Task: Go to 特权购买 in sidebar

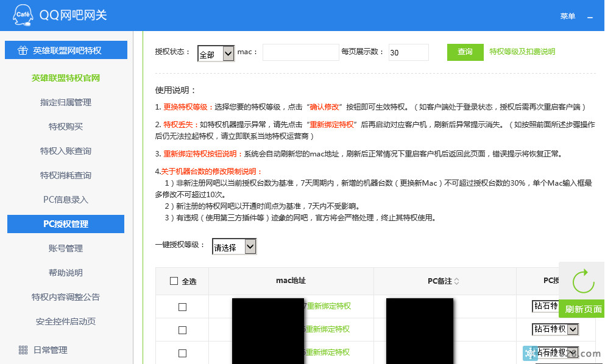Action: click(66, 127)
